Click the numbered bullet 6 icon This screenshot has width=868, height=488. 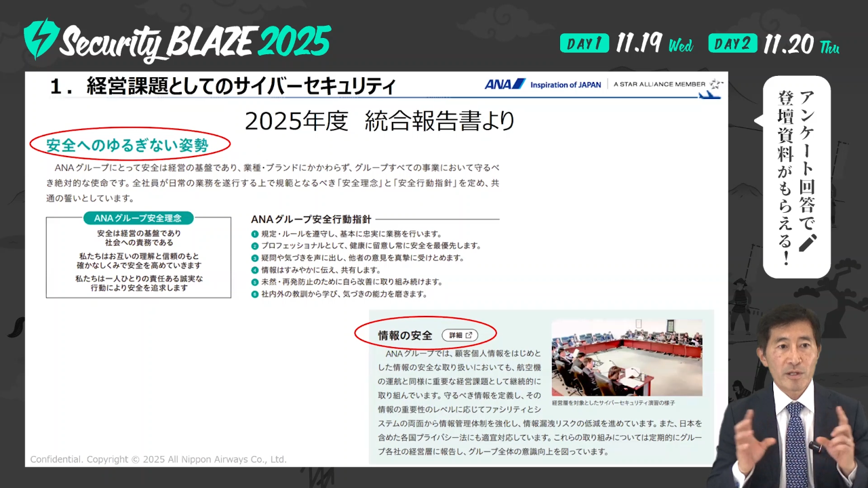pyautogui.click(x=255, y=294)
